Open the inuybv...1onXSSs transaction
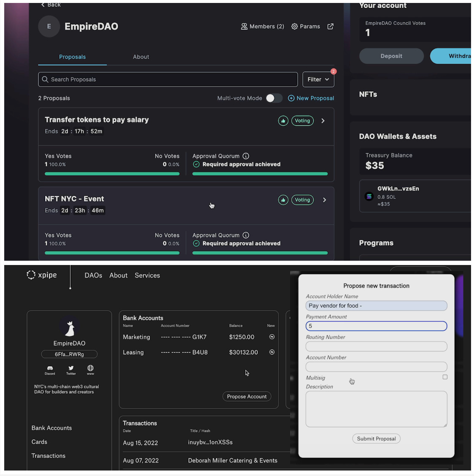Viewport: 474px width, 476px height. (210, 442)
